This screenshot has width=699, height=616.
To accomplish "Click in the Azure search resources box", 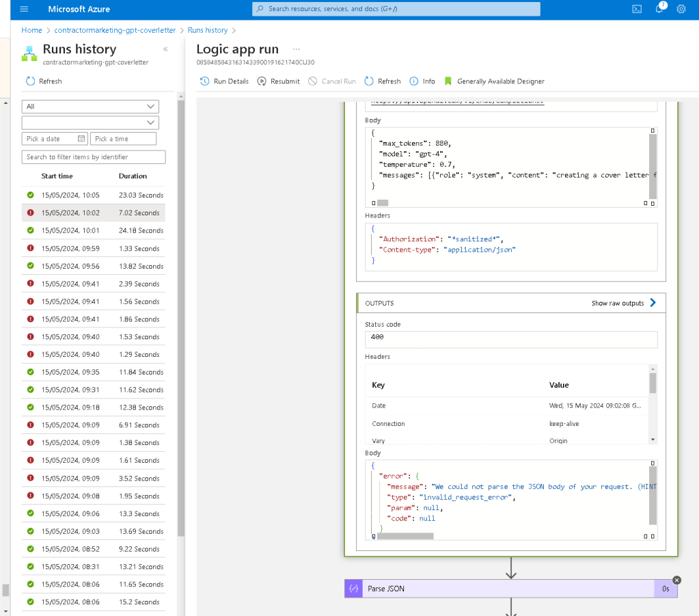I will [x=396, y=9].
